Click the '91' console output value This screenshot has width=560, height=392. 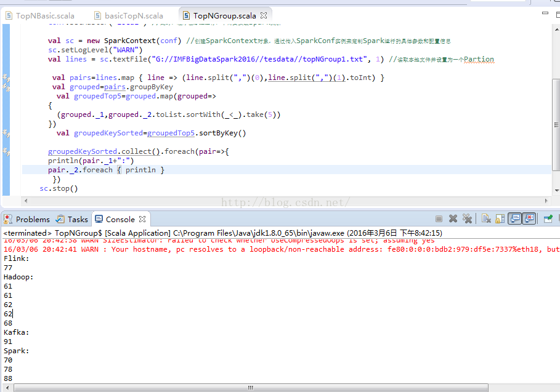[8, 342]
